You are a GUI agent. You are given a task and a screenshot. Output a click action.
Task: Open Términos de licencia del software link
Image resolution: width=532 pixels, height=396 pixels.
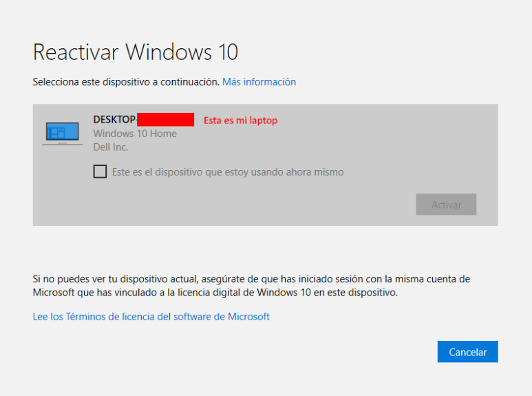(x=151, y=317)
